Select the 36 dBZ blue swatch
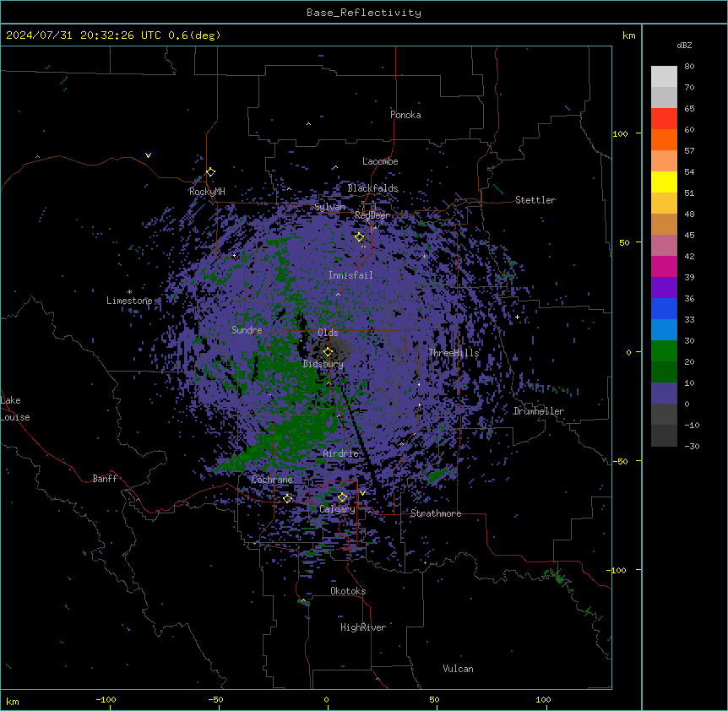The width and height of the screenshot is (728, 711). point(664,308)
